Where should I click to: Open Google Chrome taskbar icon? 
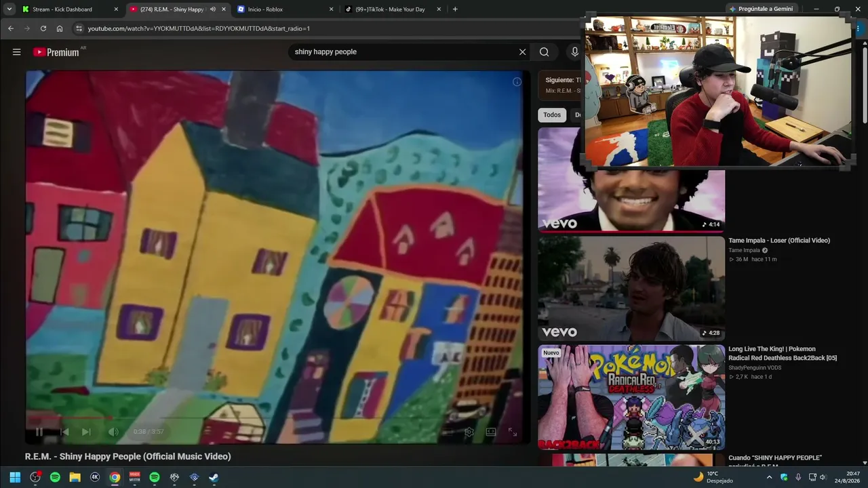pos(115,477)
